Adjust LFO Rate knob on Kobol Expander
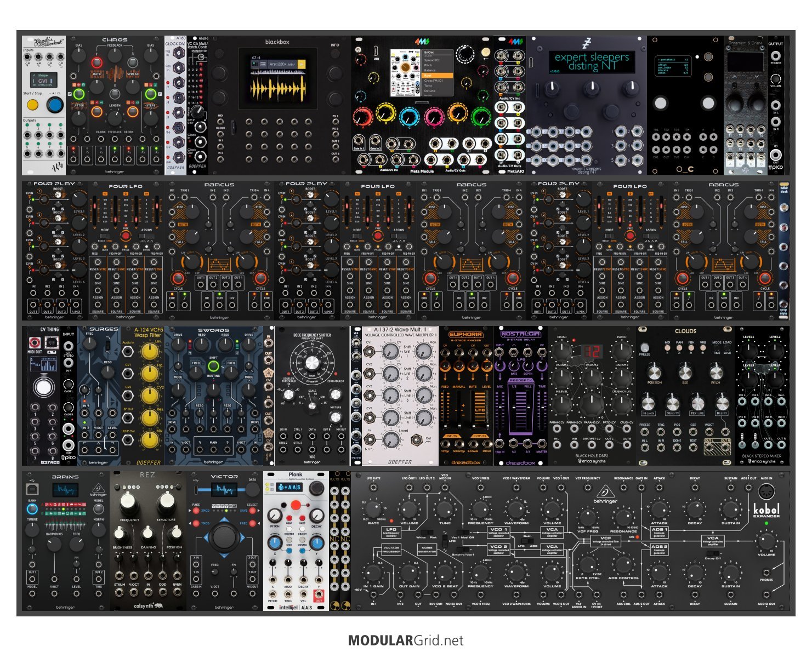The width and height of the screenshot is (812, 652). pos(373,509)
